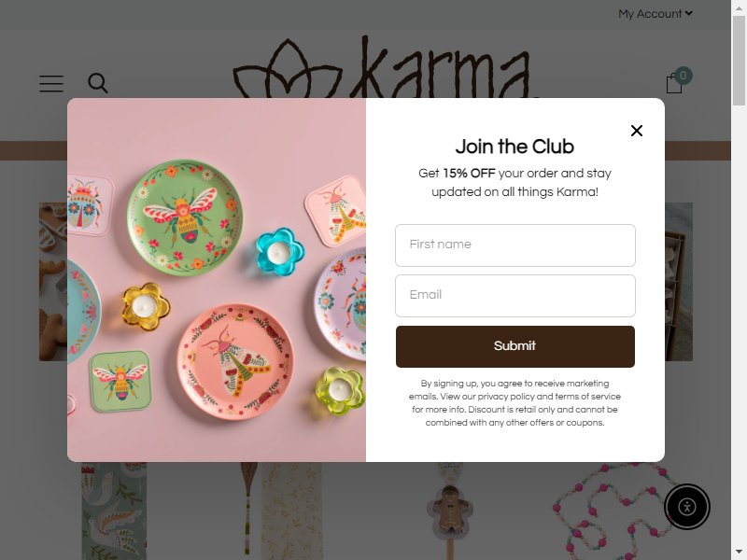Image resolution: width=747 pixels, height=560 pixels.
Task: Open the shopping bag cart icon
Action: 674,84
